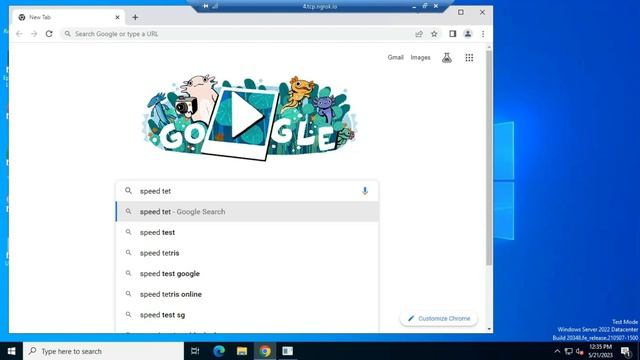Click the taskbar 'Type here to search' box

pyautogui.click(x=104, y=351)
